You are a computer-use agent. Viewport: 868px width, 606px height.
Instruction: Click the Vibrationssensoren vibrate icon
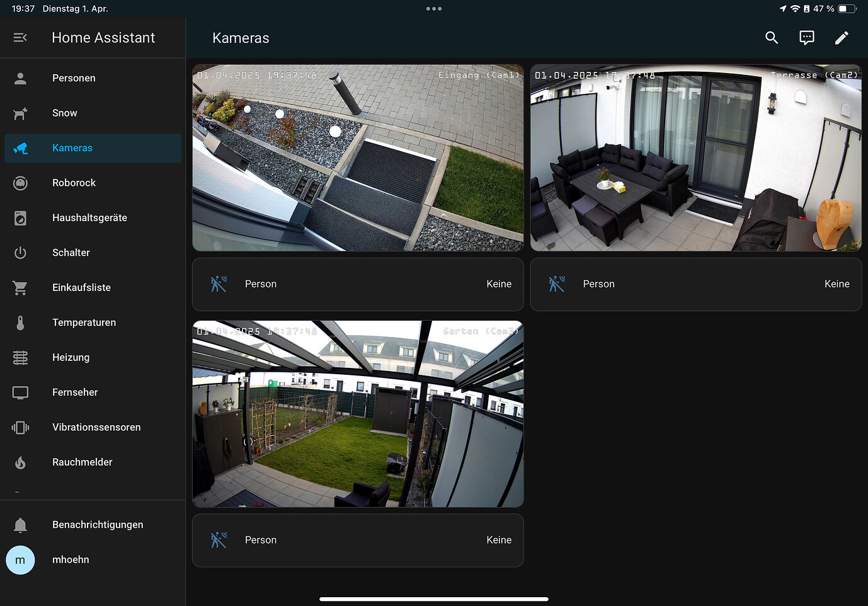[20, 428]
